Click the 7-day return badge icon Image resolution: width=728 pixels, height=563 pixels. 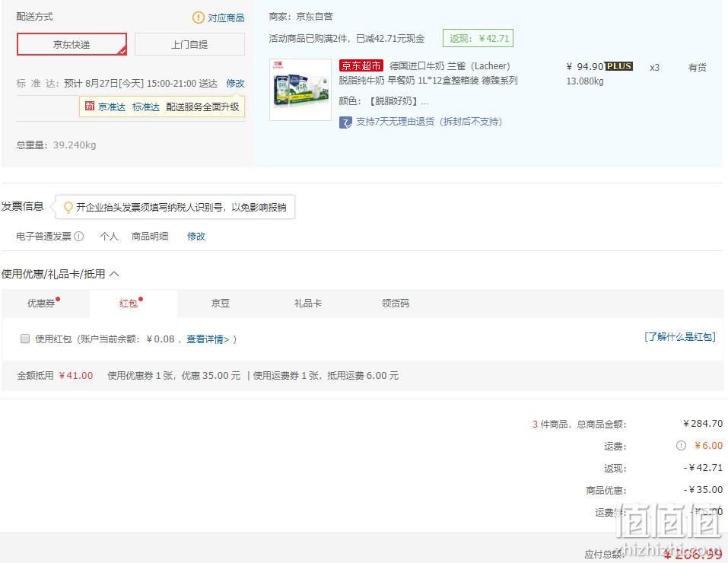click(x=345, y=122)
